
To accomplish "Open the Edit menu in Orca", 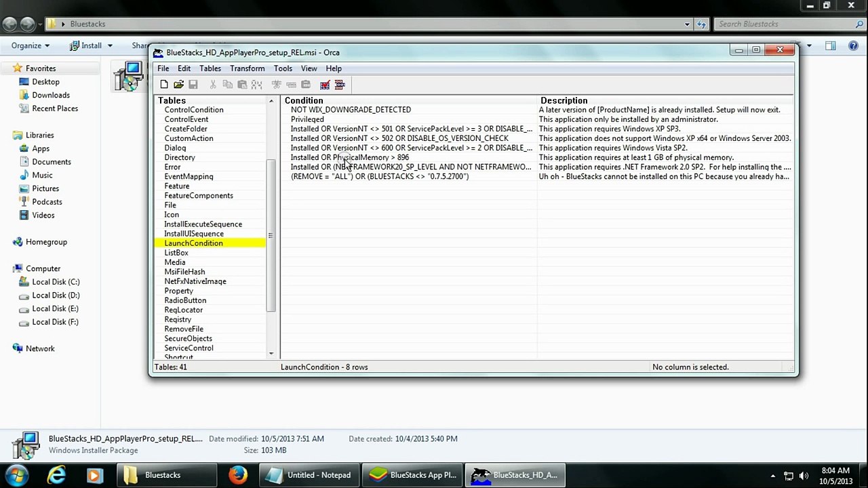I will 184,68.
